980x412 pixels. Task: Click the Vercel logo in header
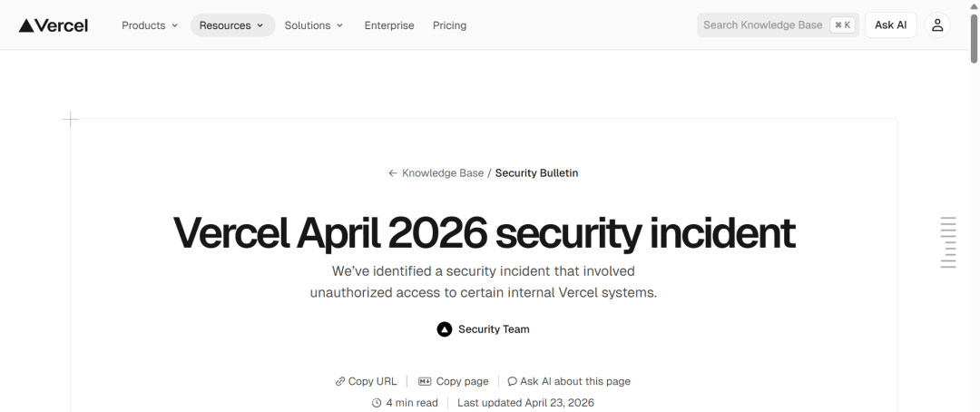[x=54, y=25]
